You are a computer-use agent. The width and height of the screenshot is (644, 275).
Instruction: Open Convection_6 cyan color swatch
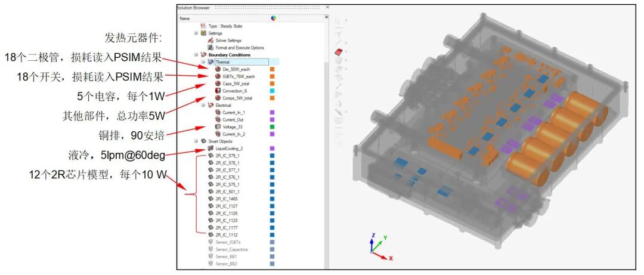(272, 91)
